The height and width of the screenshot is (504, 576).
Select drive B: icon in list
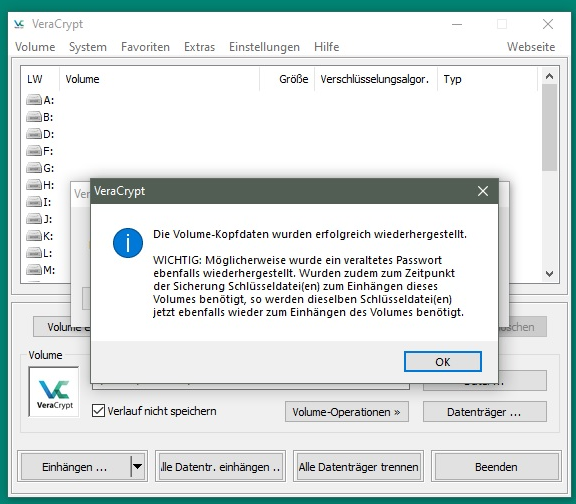34,117
